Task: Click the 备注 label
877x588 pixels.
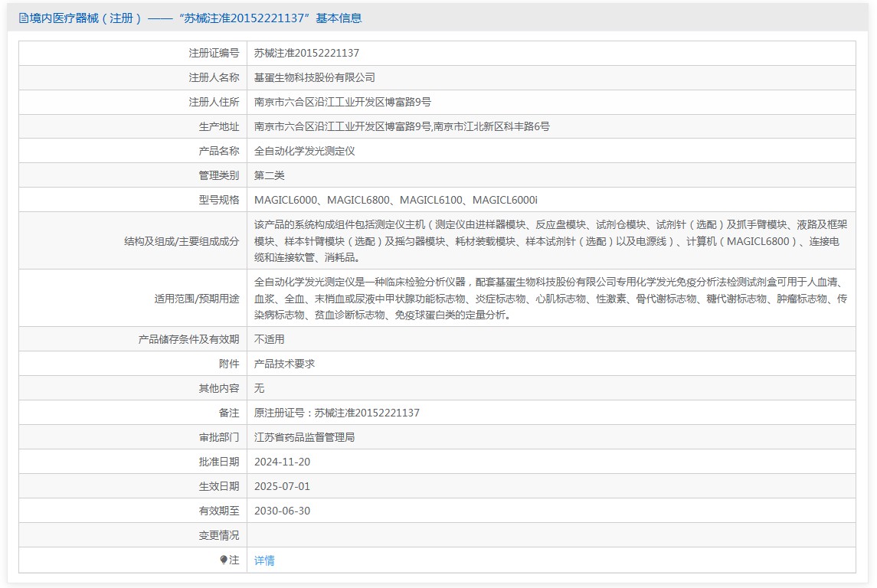Action: pos(229,413)
